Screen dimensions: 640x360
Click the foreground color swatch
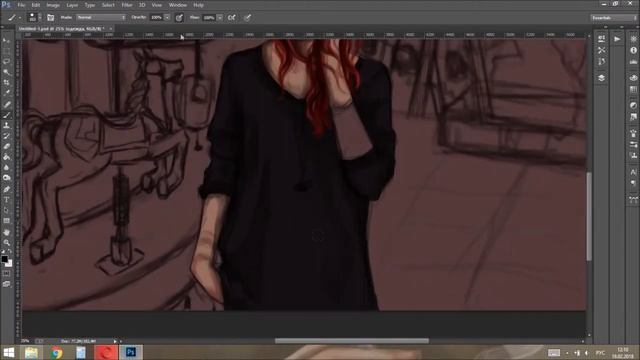pos(4,259)
